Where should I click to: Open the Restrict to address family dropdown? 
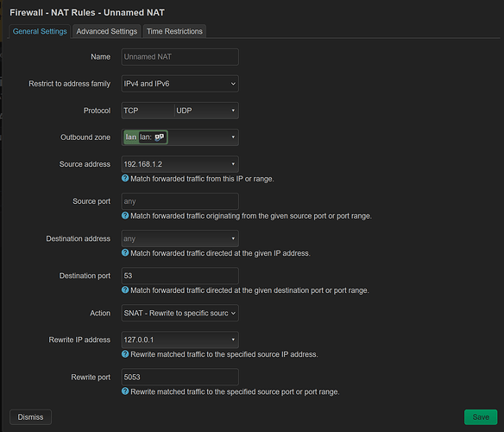180,84
